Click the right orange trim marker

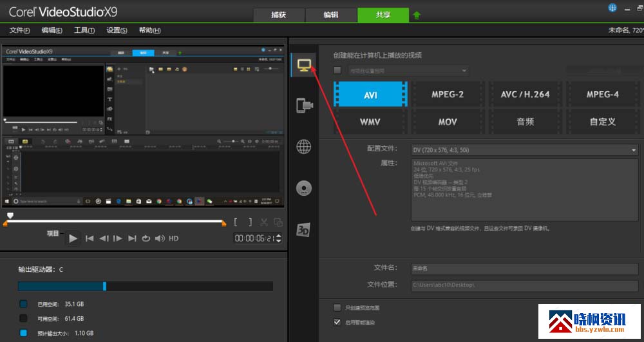[224, 223]
